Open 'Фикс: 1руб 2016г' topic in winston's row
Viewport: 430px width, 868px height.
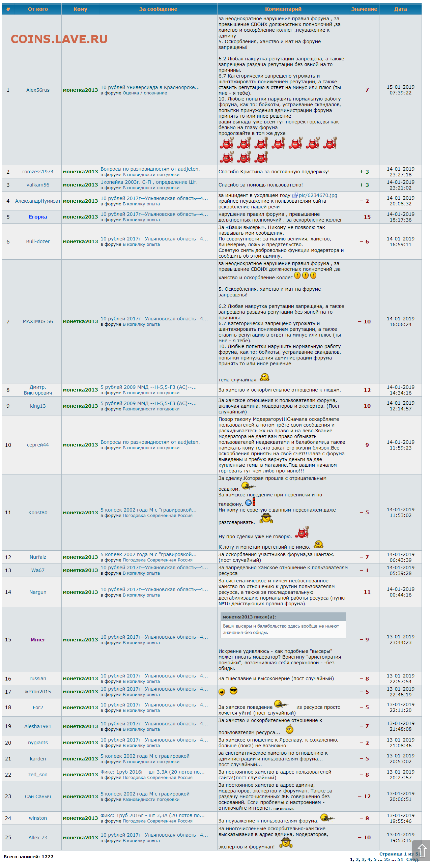pyautogui.click(x=152, y=815)
